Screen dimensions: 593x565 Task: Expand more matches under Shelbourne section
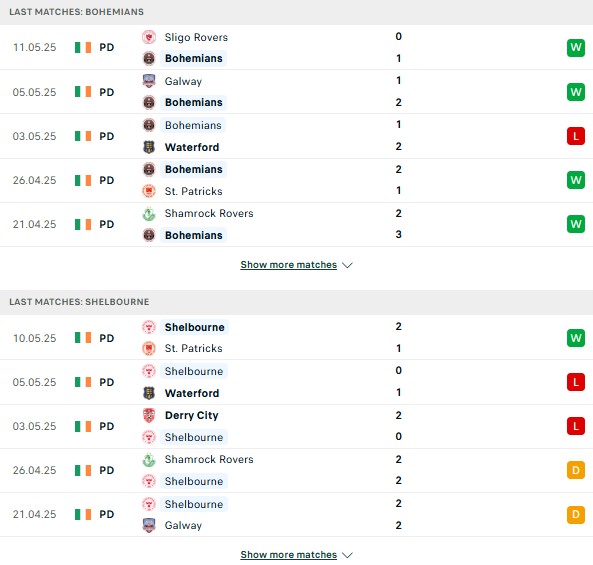[289, 555]
